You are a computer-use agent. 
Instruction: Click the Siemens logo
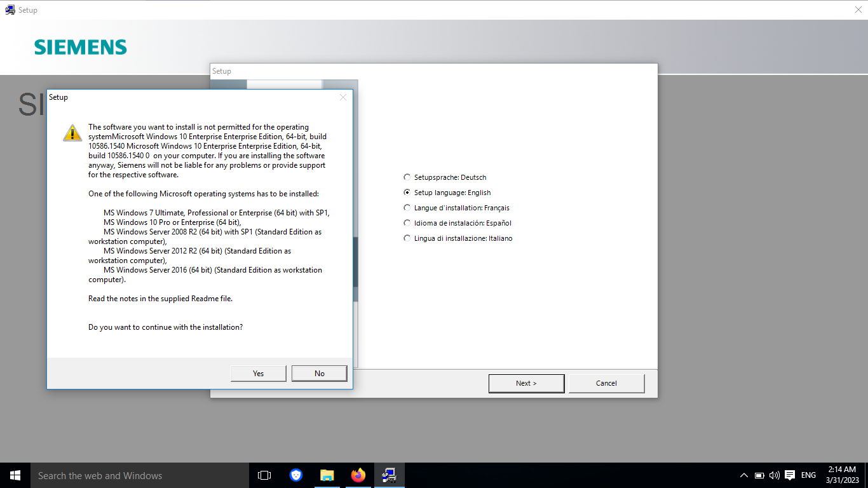81,47
